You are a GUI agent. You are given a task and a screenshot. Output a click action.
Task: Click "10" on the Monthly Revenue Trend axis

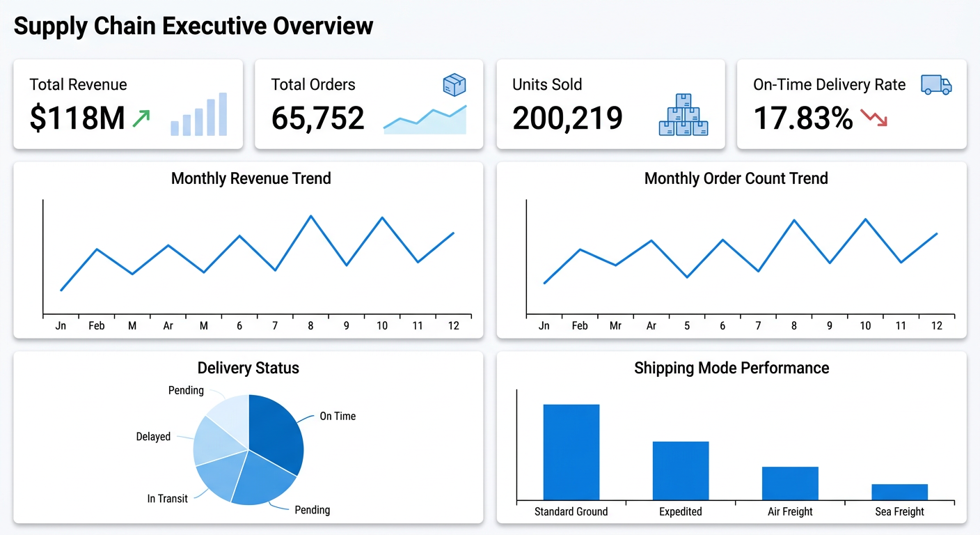click(x=382, y=325)
